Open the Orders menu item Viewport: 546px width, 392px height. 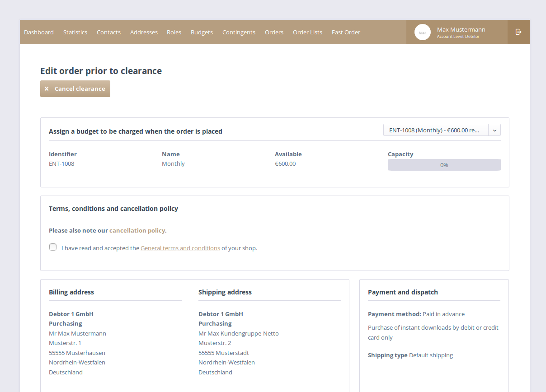point(274,33)
